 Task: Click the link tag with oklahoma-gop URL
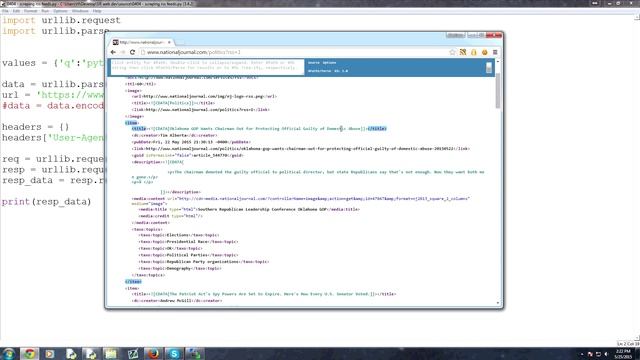(x=300, y=149)
